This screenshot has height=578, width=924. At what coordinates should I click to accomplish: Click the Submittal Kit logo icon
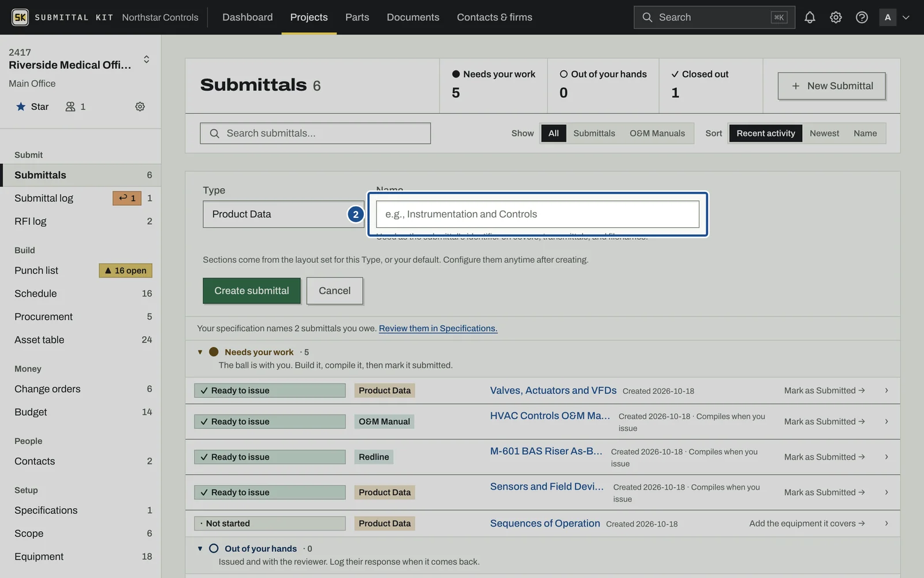click(x=20, y=17)
